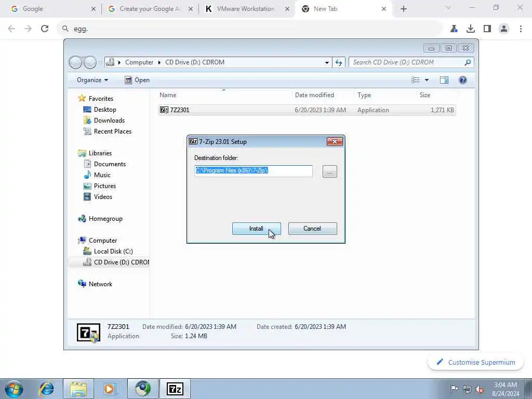Open the browser downloads icon
Image resolution: width=532 pixels, height=399 pixels.
[471, 29]
